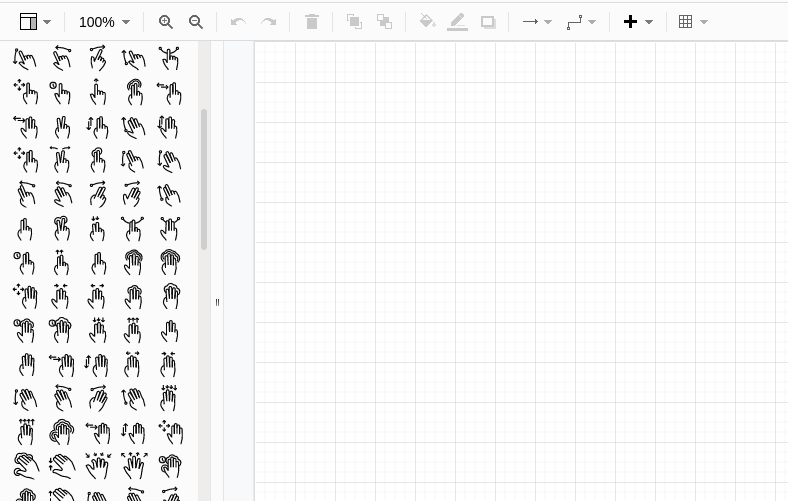Click the Delete trash can icon
The height and width of the screenshot is (501, 788).
click(x=312, y=22)
